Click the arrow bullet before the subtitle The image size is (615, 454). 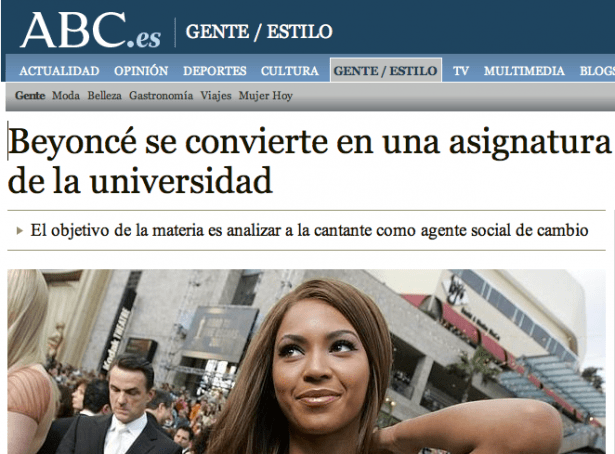coord(20,231)
